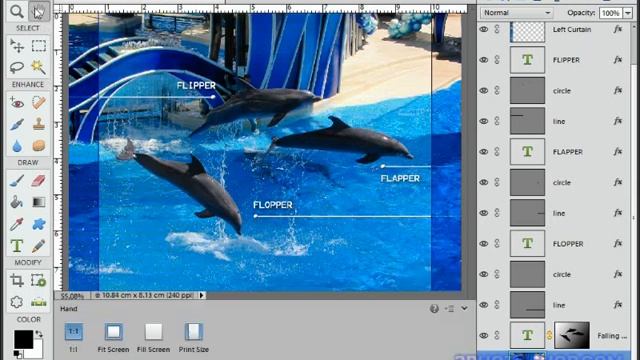Select the Left Curtain layer name

click(x=572, y=29)
